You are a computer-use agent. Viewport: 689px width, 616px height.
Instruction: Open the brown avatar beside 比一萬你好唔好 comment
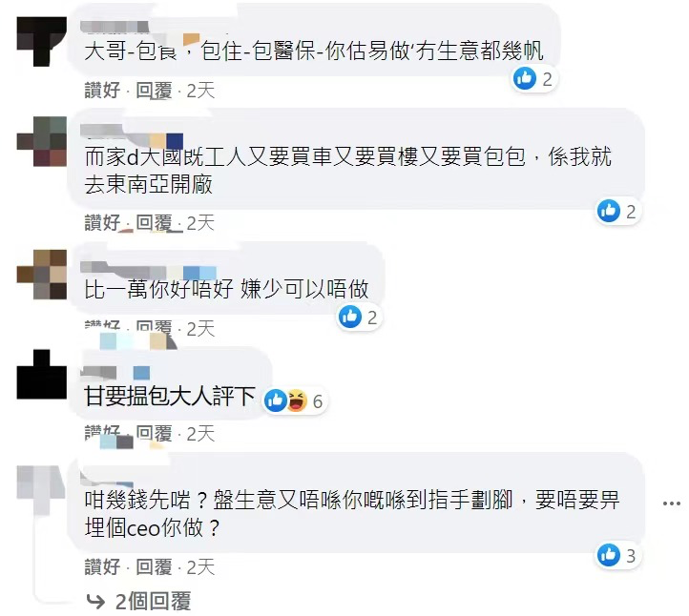click(42, 275)
